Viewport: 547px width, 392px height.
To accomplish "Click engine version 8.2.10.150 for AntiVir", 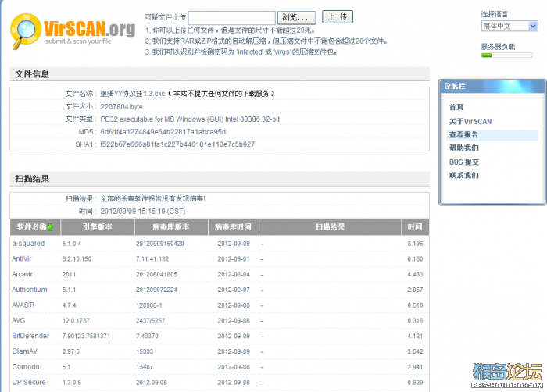I will pyautogui.click(x=77, y=259).
